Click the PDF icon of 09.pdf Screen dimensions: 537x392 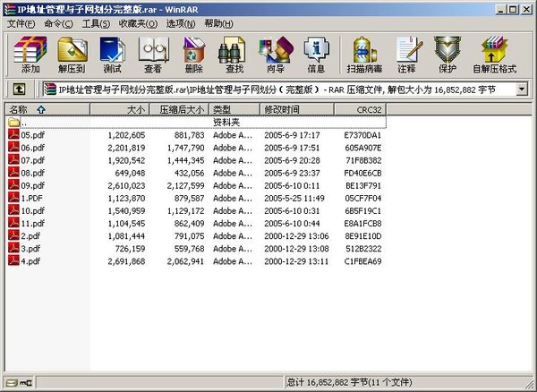[13, 185]
